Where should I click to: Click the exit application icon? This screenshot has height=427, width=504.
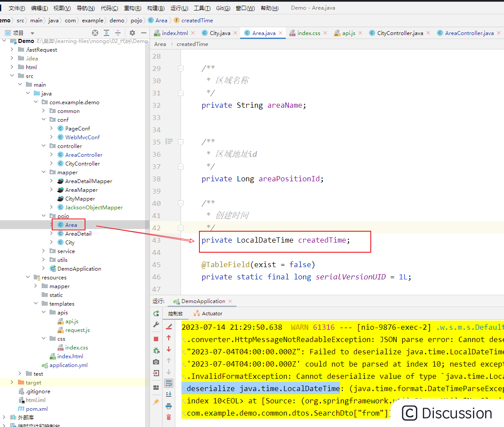(x=156, y=373)
